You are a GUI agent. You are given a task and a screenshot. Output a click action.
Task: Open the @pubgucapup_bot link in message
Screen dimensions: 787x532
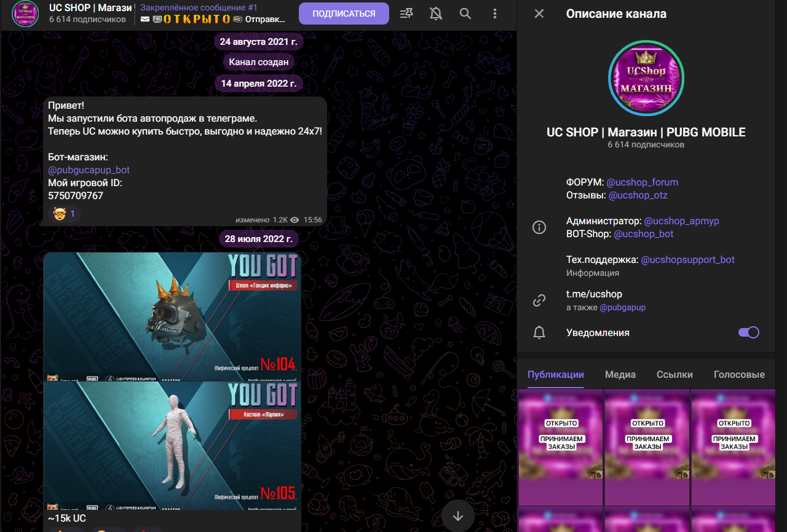[x=89, y=170]
